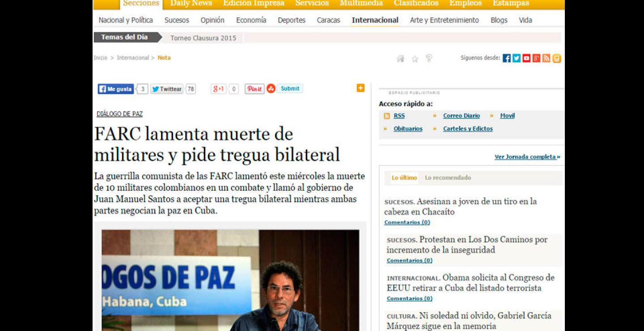
Task: Expand the orange plus share icon
Action: pyautogui.click(x=360, y=88)
